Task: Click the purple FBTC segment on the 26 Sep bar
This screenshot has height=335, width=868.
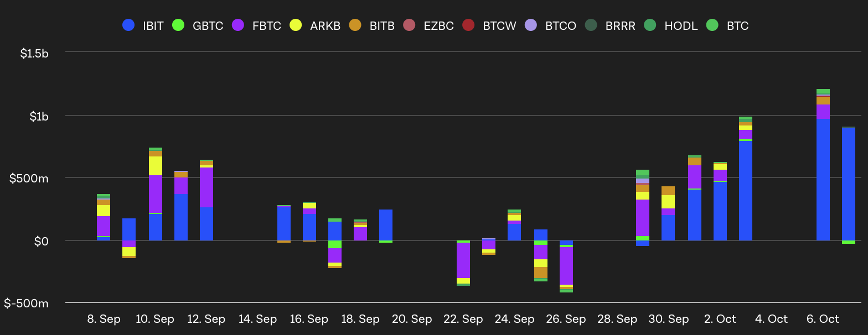Action: [566, 266]
